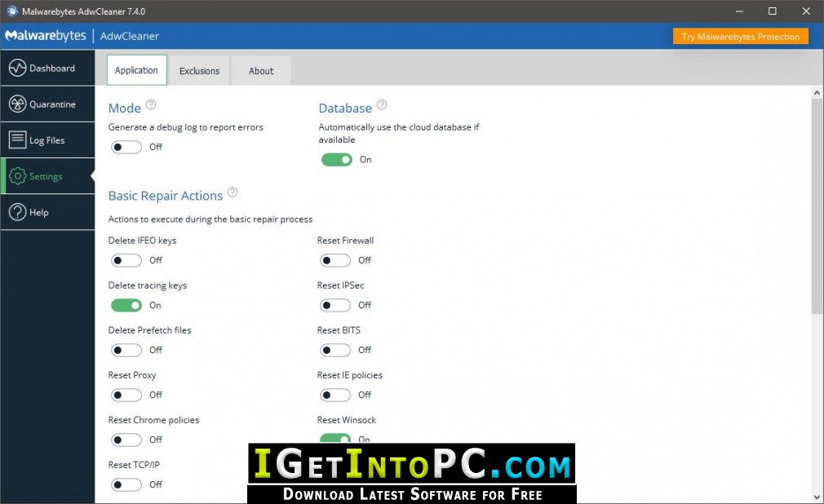Viewport: 824px width, 504px height.
Task: Click the vertical scrollbar thumb
Action: click(817, 206)
